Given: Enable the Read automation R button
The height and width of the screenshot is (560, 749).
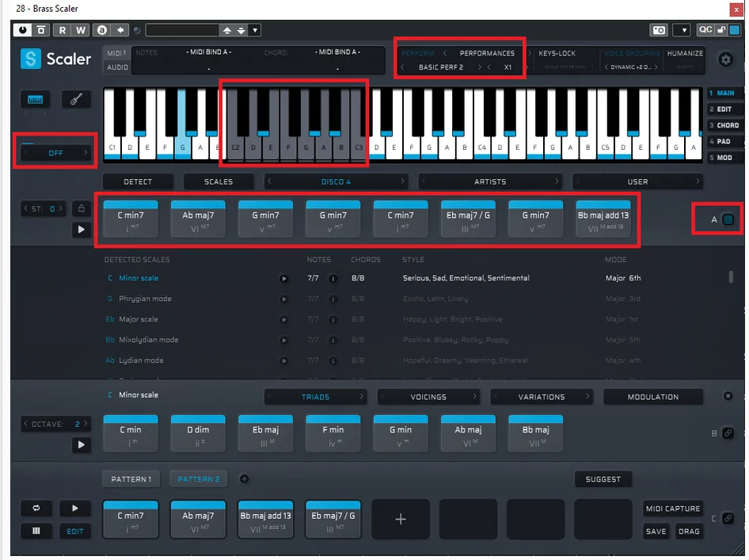Looking at the screenshot, I should pyautogui.click(x=62, y=30).
